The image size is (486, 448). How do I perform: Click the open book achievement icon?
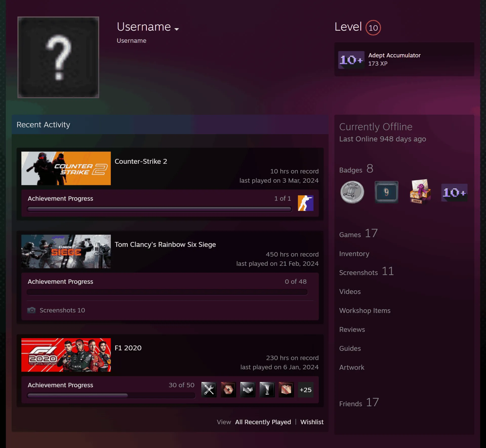click(286, 390)
